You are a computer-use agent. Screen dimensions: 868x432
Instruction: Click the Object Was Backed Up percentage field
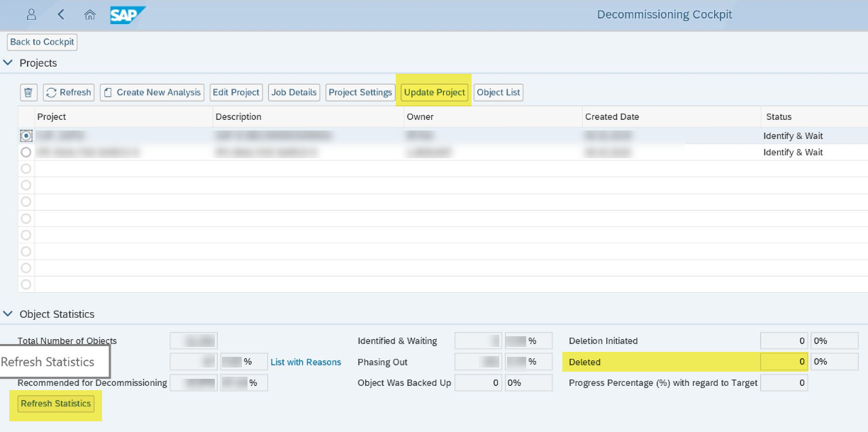pos(528,383)
